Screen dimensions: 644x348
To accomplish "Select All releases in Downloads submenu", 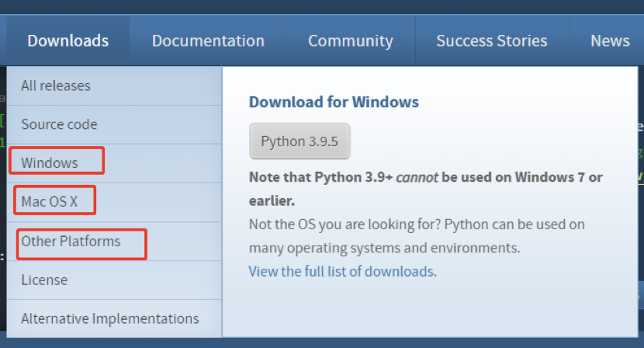I will [x=114, y=85].
